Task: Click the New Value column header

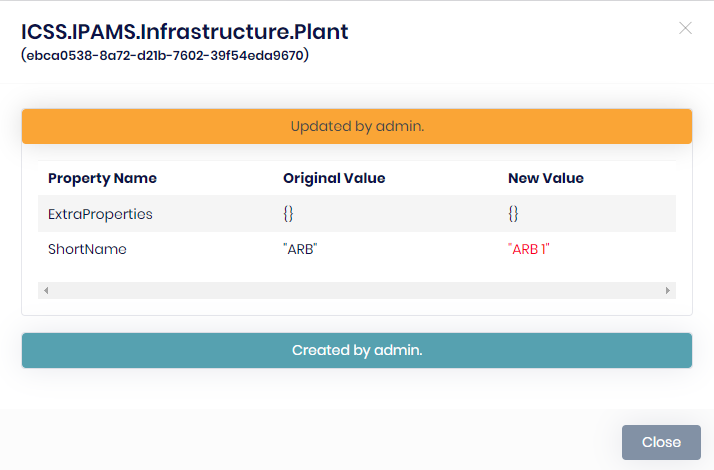Action: (x=546, y=178)
